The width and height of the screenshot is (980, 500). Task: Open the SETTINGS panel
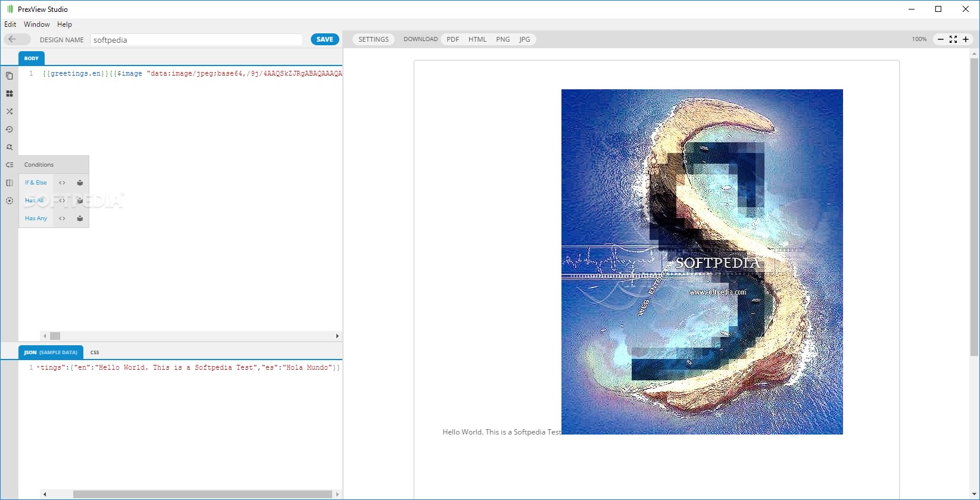click(x=373, y=39)
